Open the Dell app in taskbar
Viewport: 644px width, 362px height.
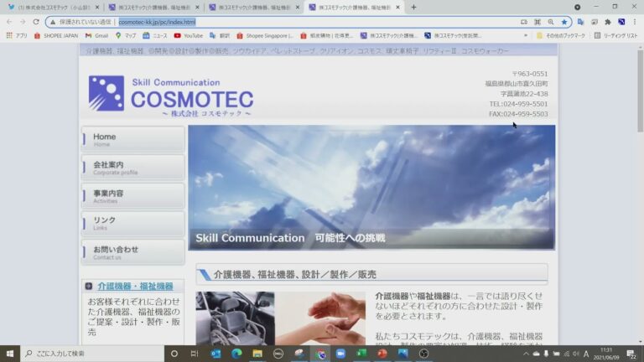(x=278, y=354)
